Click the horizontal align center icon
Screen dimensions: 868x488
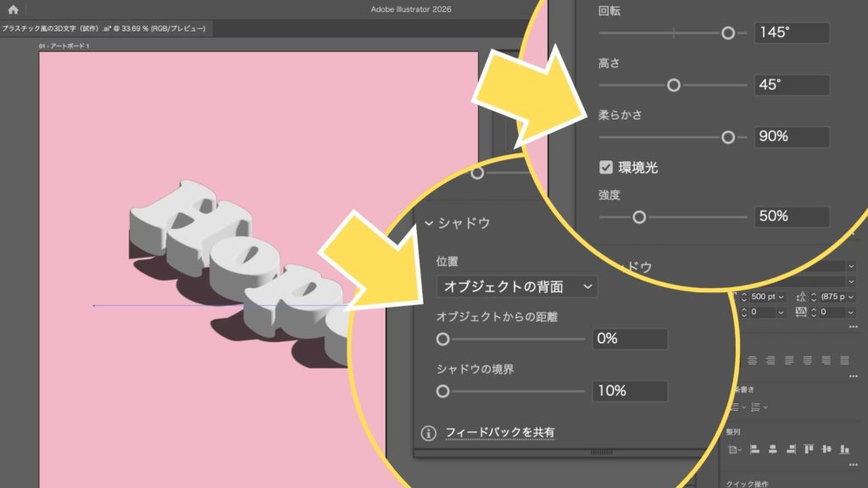pyautogui.click(x=773, y=449)
